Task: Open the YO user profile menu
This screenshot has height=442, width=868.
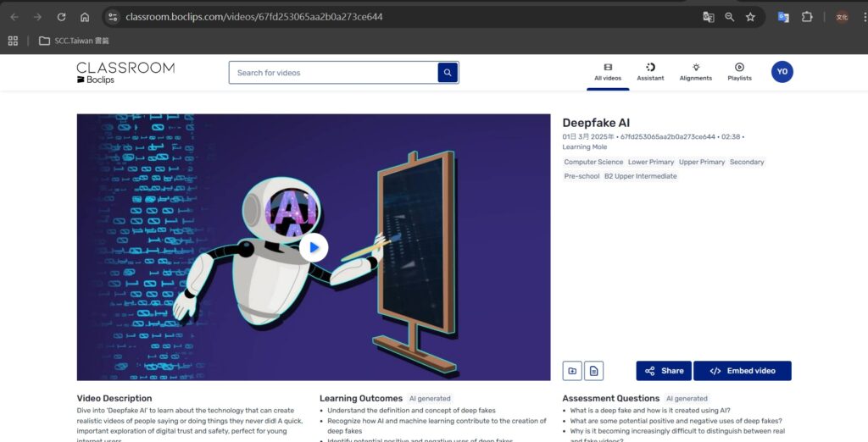Action: pyautogui.click(x=782, y=72)
